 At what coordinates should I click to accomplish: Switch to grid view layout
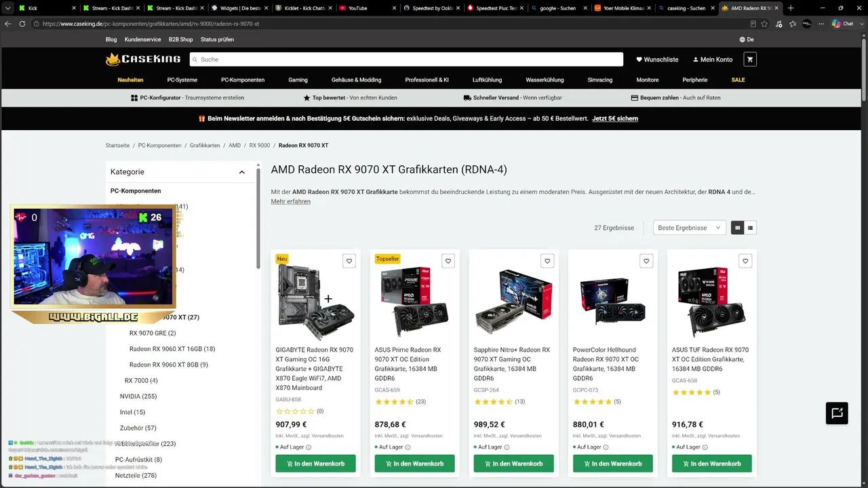click(737, 228)
